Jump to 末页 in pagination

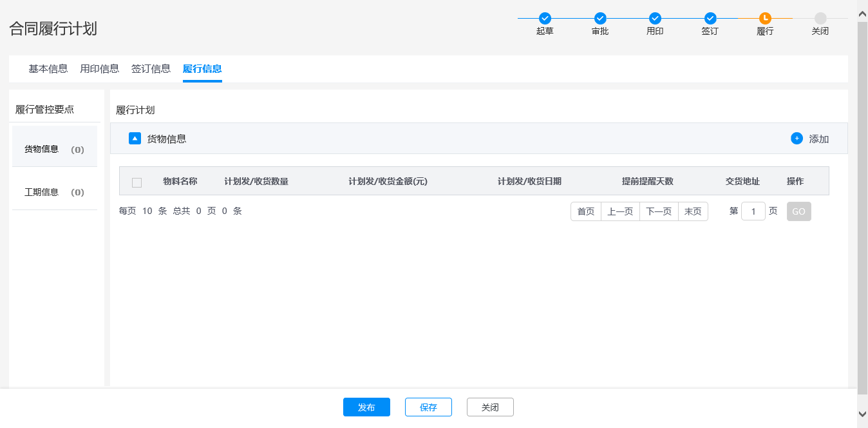693,211
